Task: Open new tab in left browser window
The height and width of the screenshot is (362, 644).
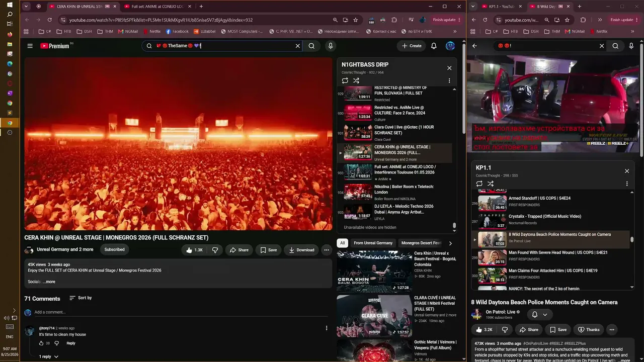Action: [x=201, y=7]
